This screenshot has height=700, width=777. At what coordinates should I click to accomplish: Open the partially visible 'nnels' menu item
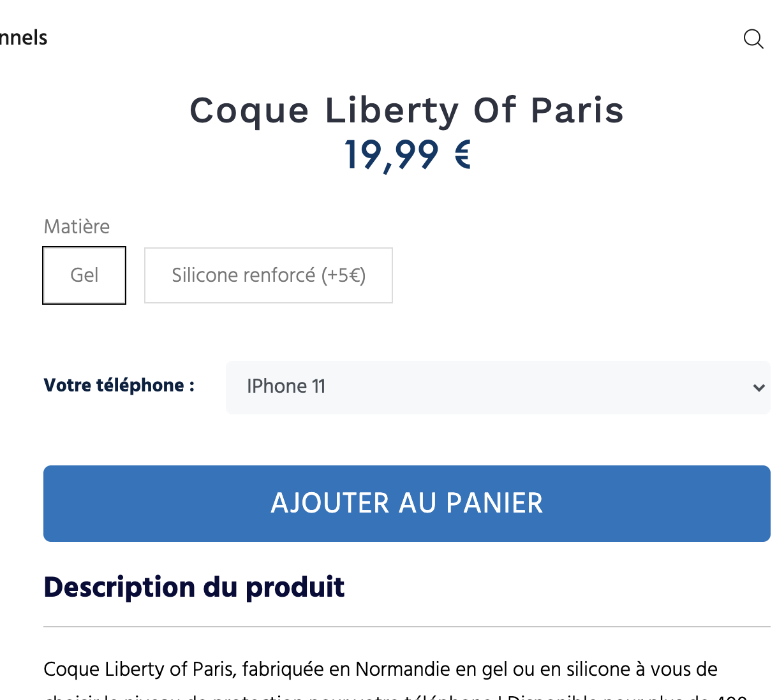click(x=24, y=38)
